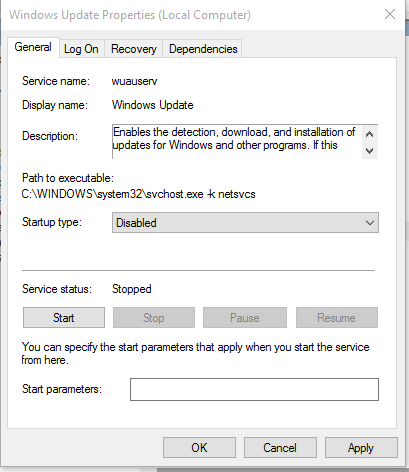This screenshot has width=409, height=472.
Task: Focus the Start parameters input field
Action: pos(254,389)
